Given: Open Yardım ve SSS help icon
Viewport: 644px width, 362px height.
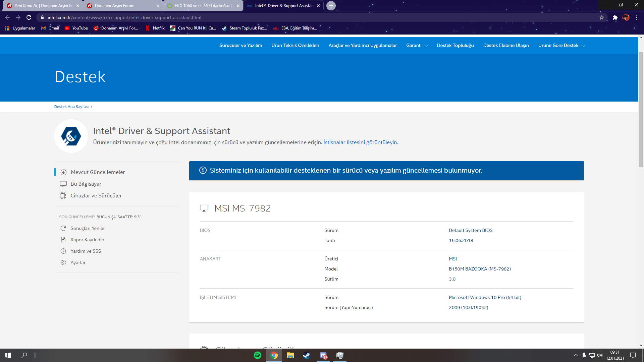Looking at the screenshot, I should coord(63,251).
